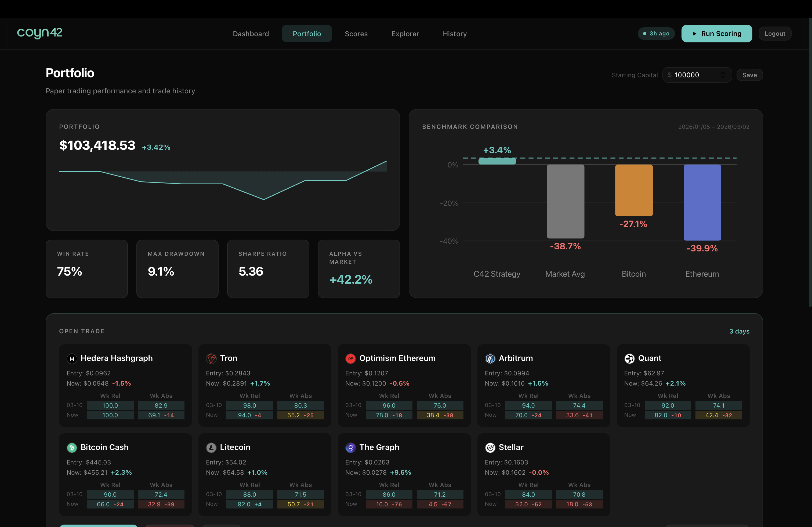The width and height of the screenshot is (812, 527).
Task: Click the Arbitrum logo icon
Action: pyautogui.click(x=490, y=358)
